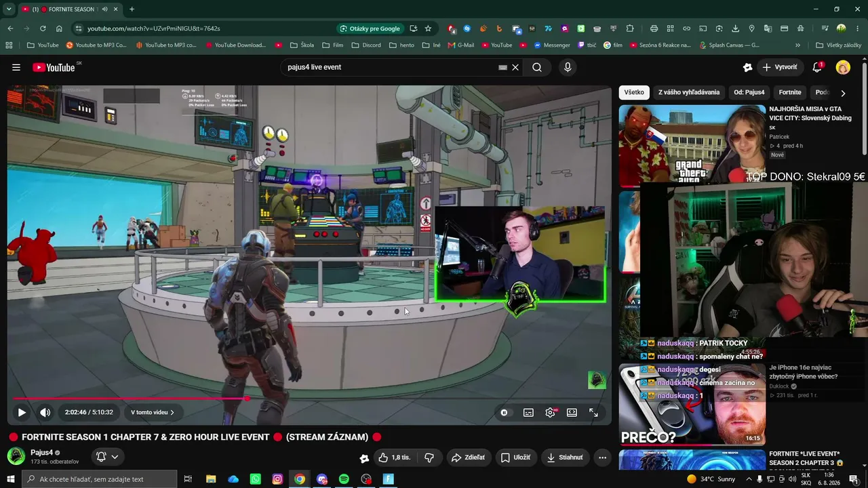
Task: Open the Pajus4 channel name link
Action: click(41, 452)
